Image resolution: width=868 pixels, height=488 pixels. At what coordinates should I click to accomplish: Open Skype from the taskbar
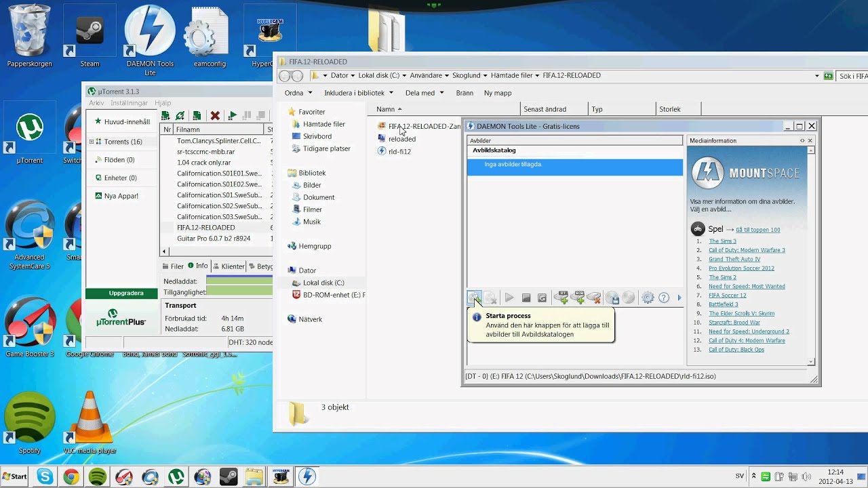point(45,476)
